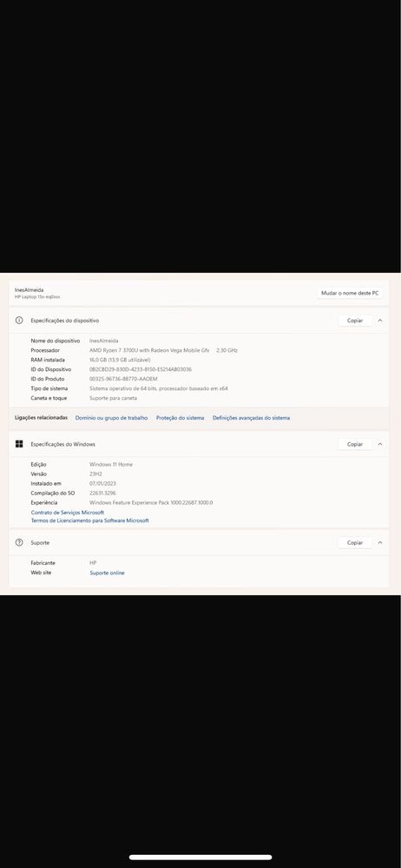This screenshot has height=868, width=401.
Task: Click Mudar o nome deste PC button
Action: point(350,293)
